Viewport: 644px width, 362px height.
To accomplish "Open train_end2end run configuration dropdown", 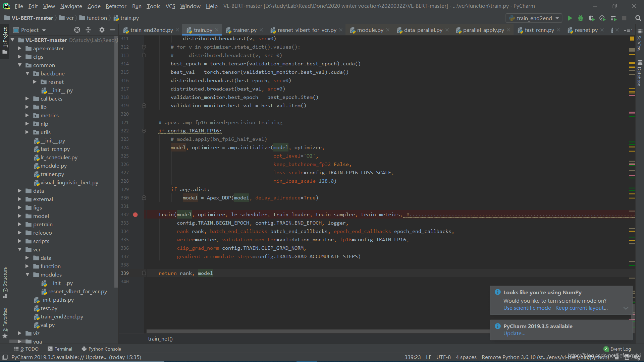I will [x=534, y=18].
